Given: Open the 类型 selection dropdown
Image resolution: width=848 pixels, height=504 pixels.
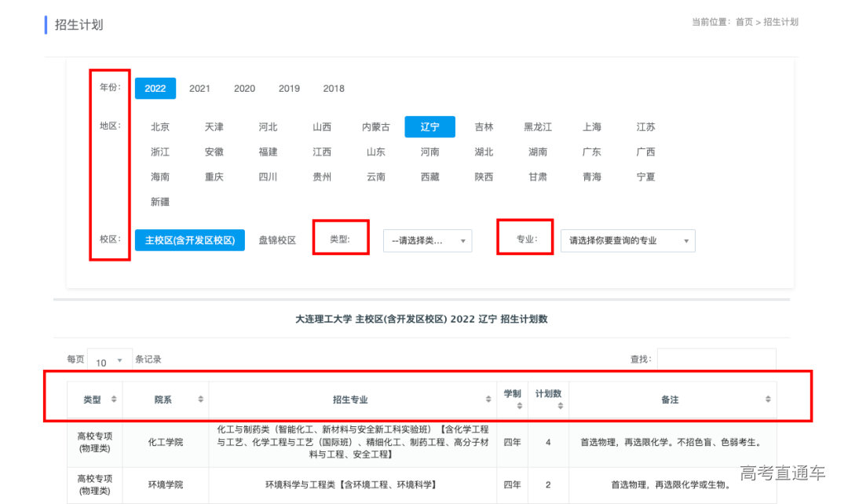Looking at the screenshot, I should click(427, 241).
